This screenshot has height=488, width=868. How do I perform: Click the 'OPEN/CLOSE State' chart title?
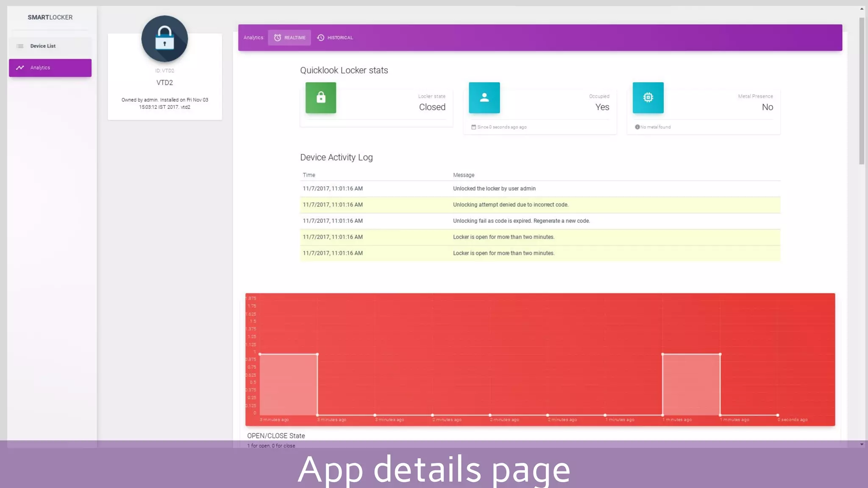[276, 436]
